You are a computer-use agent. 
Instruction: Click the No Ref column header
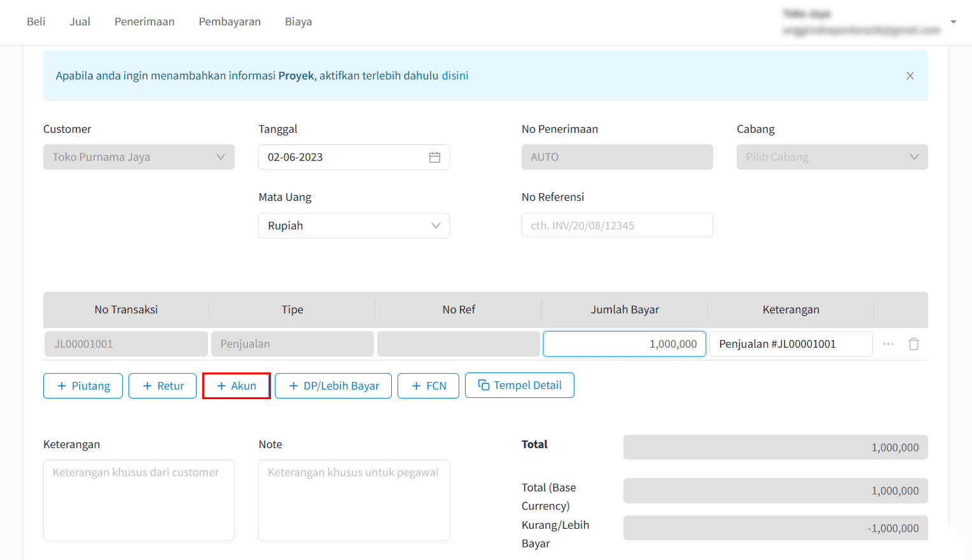click(459, 310)
